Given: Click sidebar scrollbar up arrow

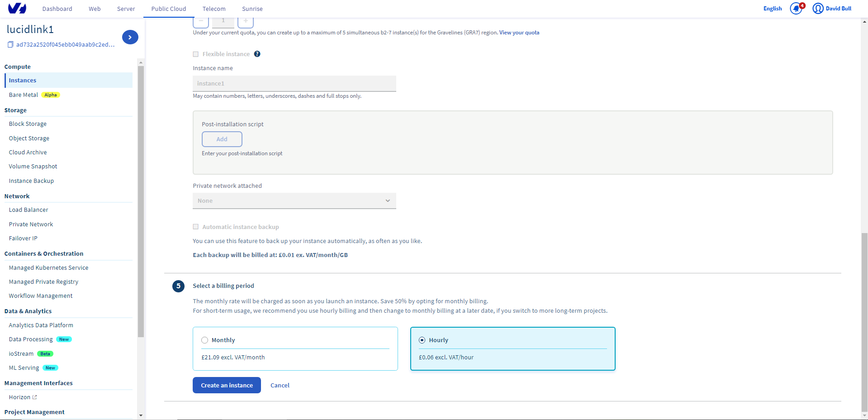Looking at the screenshot, I should pyautogui.click(x=141, y=62).
